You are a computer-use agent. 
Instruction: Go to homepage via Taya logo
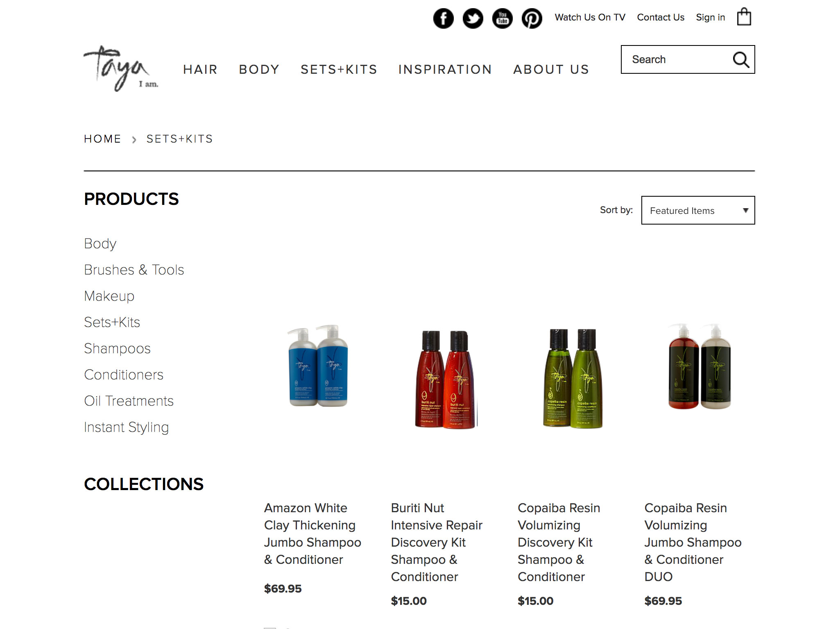coord(121,68)
